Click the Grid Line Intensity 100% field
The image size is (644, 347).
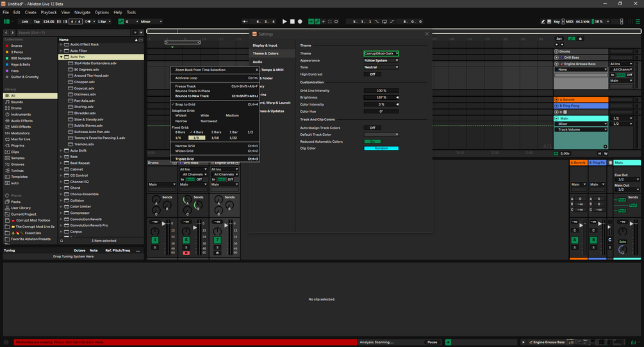coord(381,91)
